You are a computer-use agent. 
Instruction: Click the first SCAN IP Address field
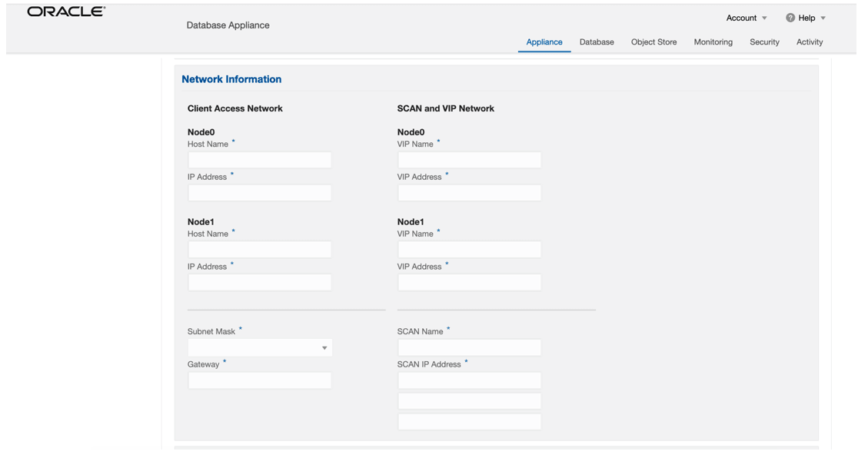tap(469, 380)
